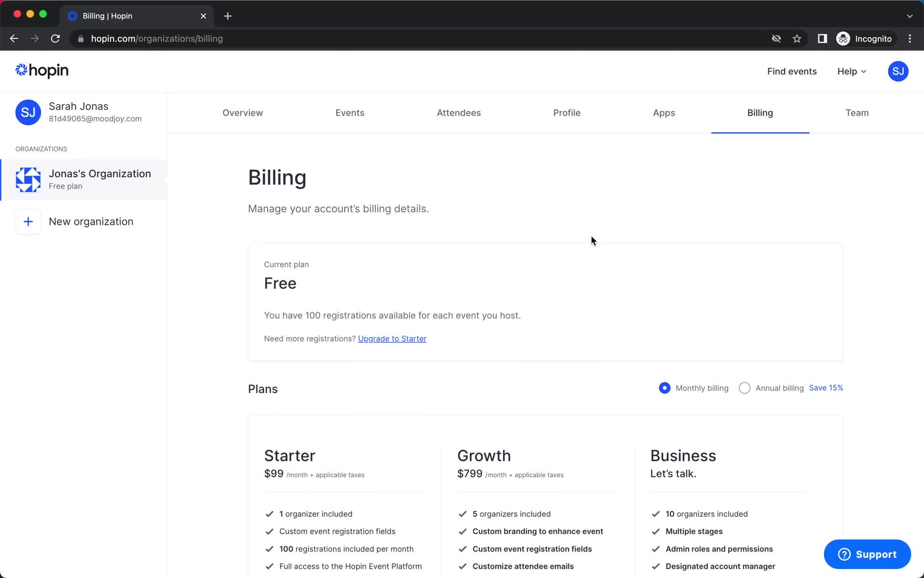Click checkmark beside 5 organizers included
This screenshot has height=578, width=924.
(462, 514)
